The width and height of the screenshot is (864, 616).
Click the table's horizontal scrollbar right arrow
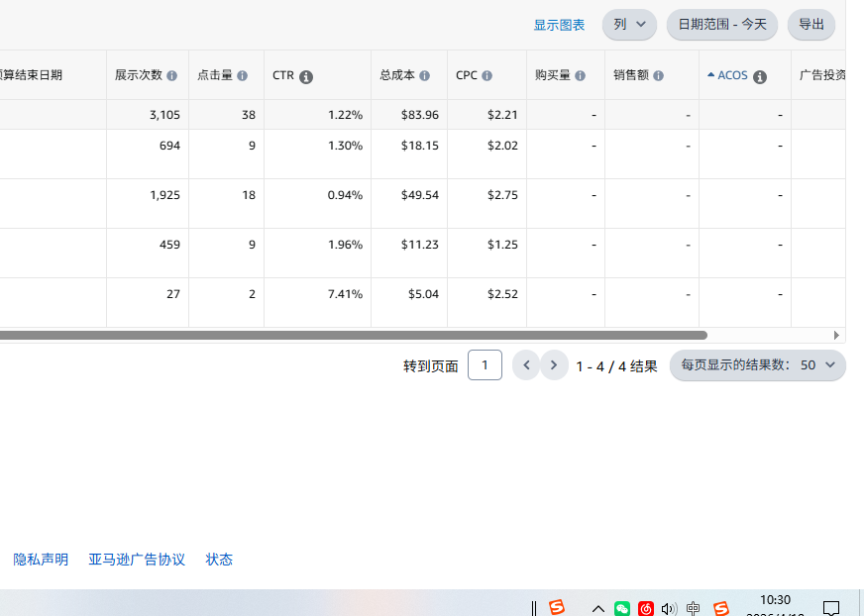[836, 336]
